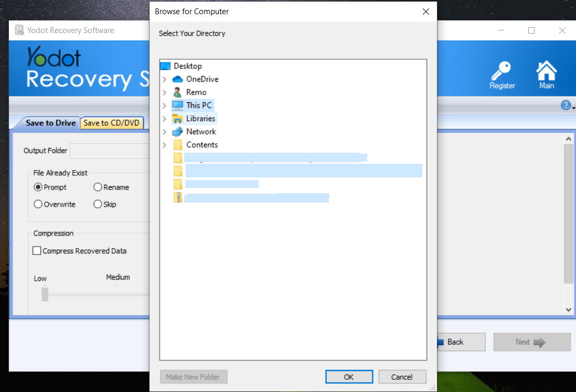Expand the Libraries node
The image size is (576, 392).
[165, 118]
